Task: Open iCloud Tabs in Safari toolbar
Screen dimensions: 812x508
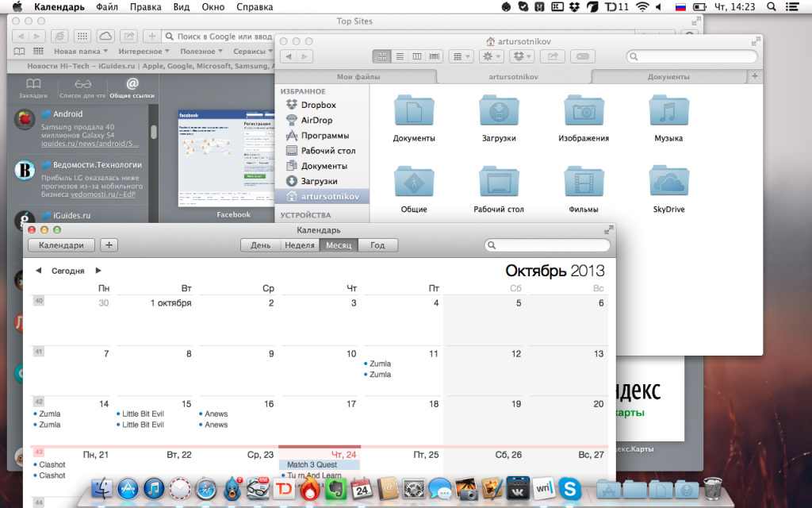Action: coord(105,37)
